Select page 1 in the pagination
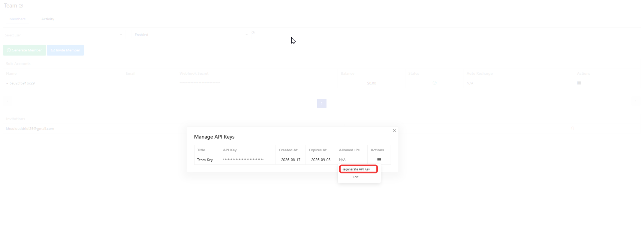The width and height of the screenshot is (644, 235). coord(322,103)
